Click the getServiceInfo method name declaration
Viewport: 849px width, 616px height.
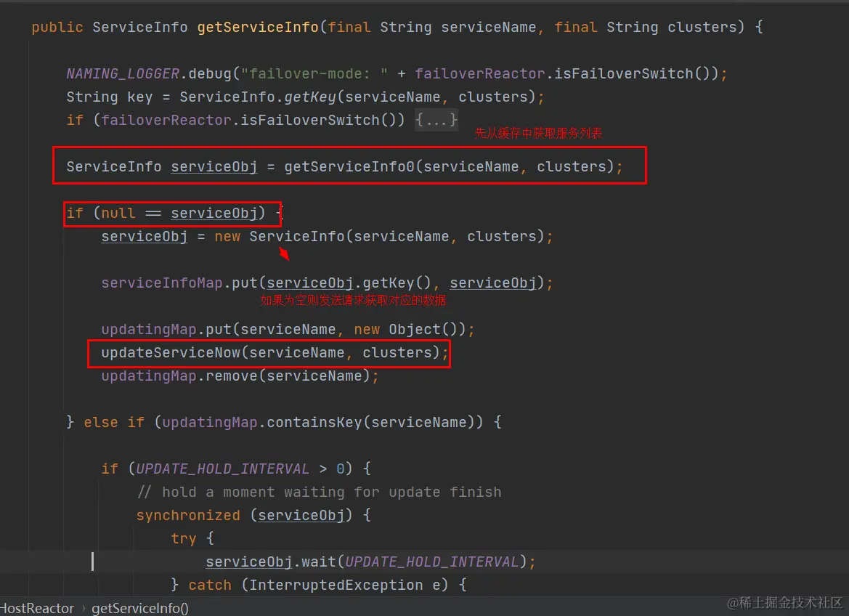point(258,27)
